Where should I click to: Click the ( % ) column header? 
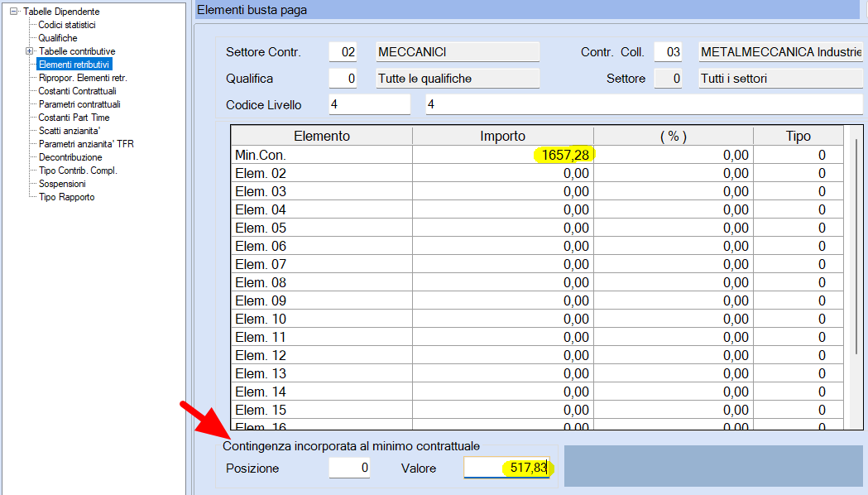click(x=674, y=137)
